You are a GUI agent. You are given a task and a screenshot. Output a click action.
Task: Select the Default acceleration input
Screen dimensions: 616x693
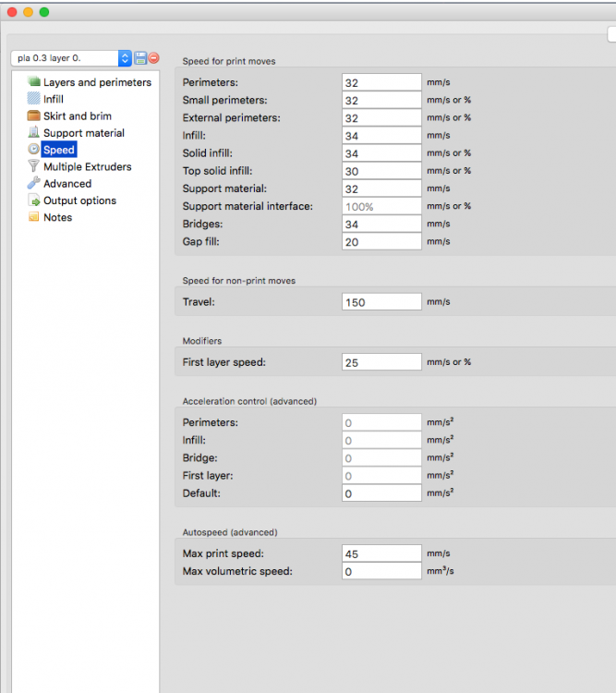coord(381,493)
